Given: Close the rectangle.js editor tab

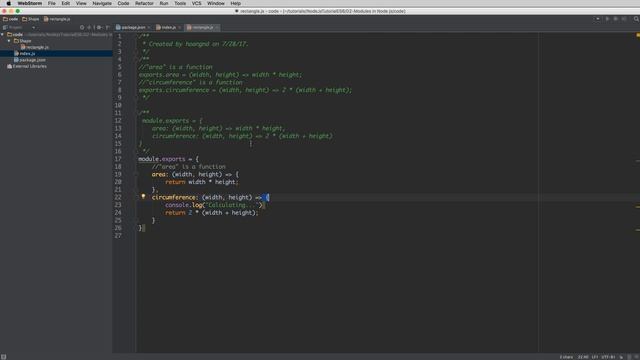Looking at the screenshot, I should (x=217, y=27).
